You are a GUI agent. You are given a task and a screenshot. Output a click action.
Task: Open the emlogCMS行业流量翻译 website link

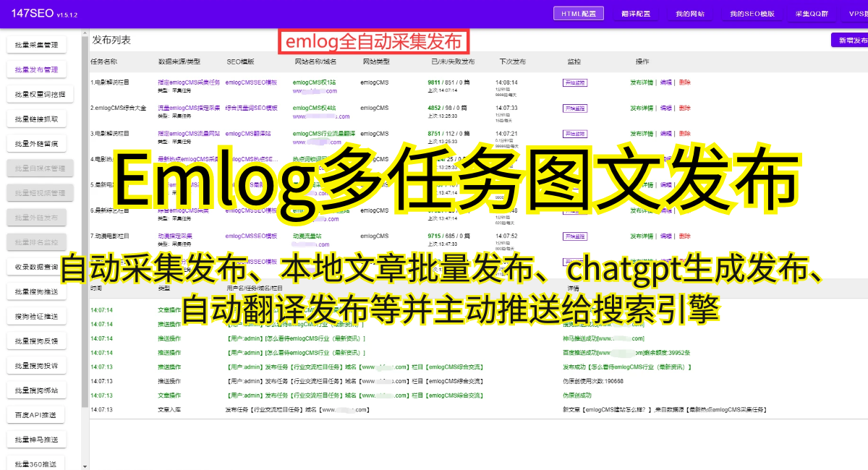tap(324, 134)
